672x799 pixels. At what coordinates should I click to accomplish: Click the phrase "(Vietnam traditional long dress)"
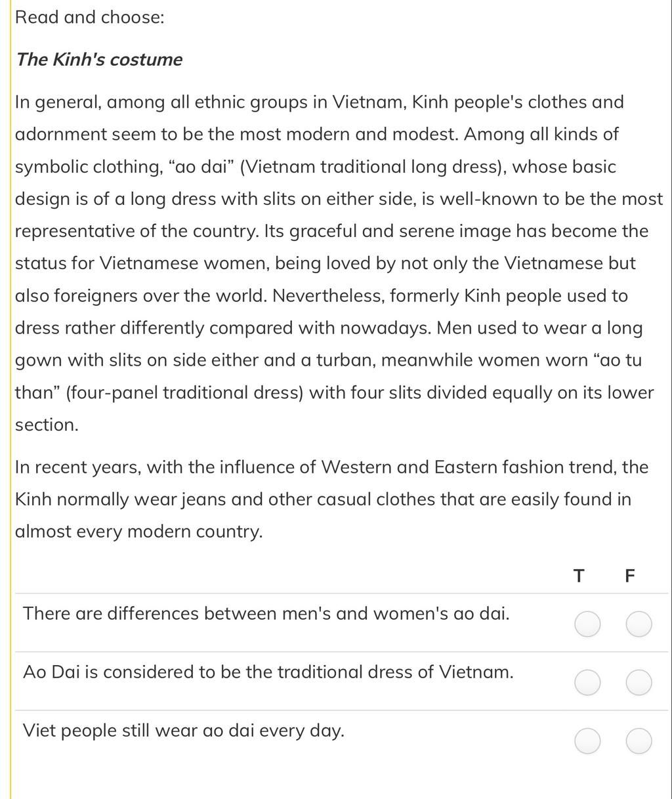pos(373,167)
